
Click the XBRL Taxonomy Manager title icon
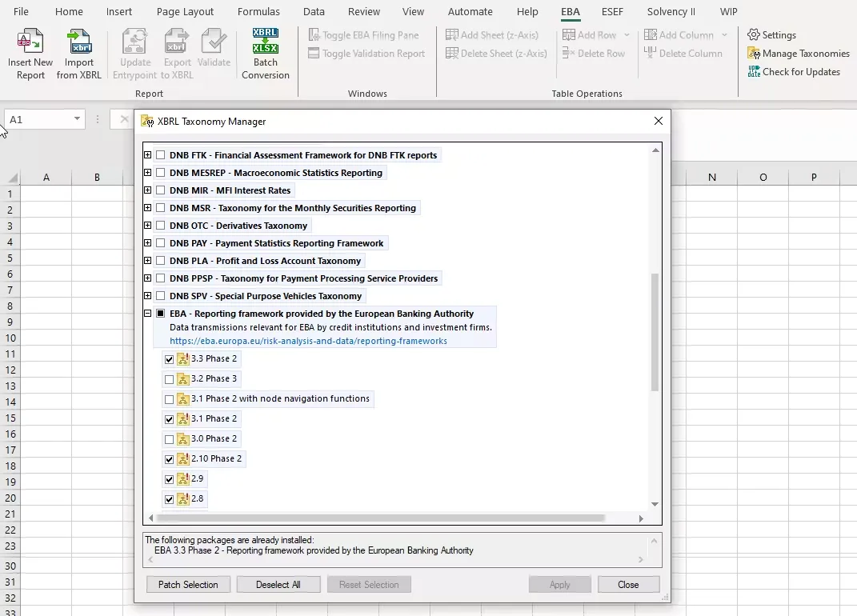(147, 122)
